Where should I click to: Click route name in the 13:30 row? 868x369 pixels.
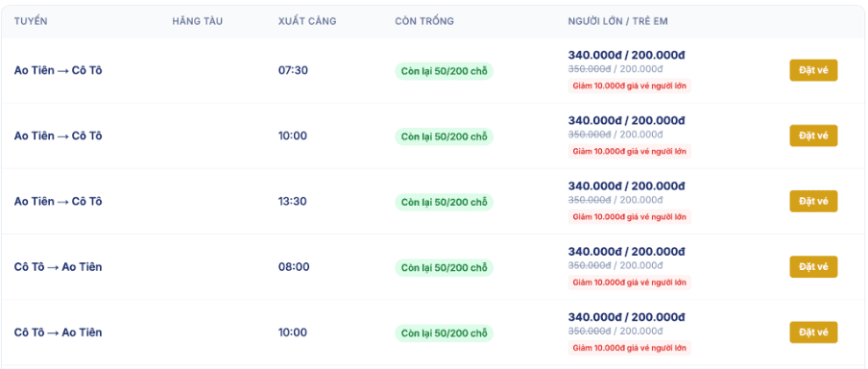click(x=59, y=201)
